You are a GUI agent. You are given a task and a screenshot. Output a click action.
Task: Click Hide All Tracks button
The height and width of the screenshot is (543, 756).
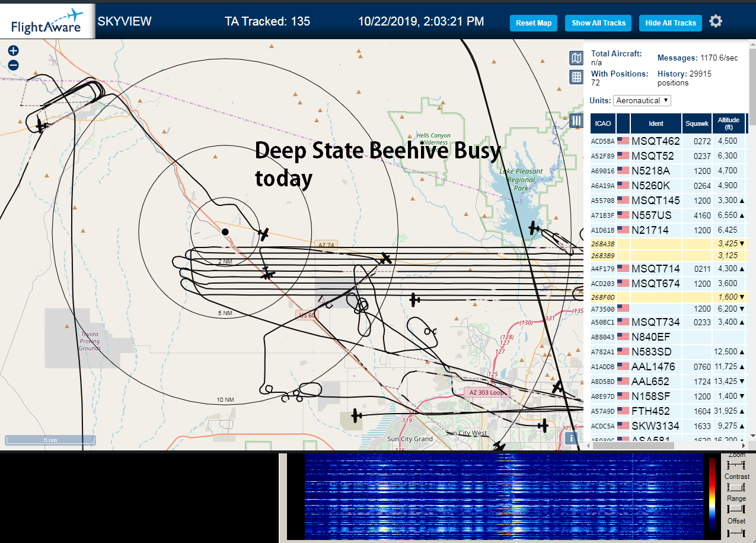[x=671, y=23]
